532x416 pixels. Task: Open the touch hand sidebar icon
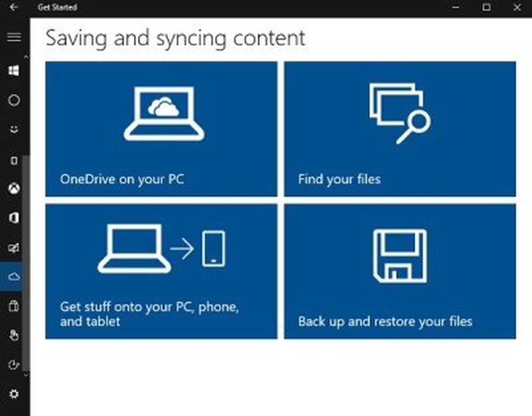[x=14, y=335]
